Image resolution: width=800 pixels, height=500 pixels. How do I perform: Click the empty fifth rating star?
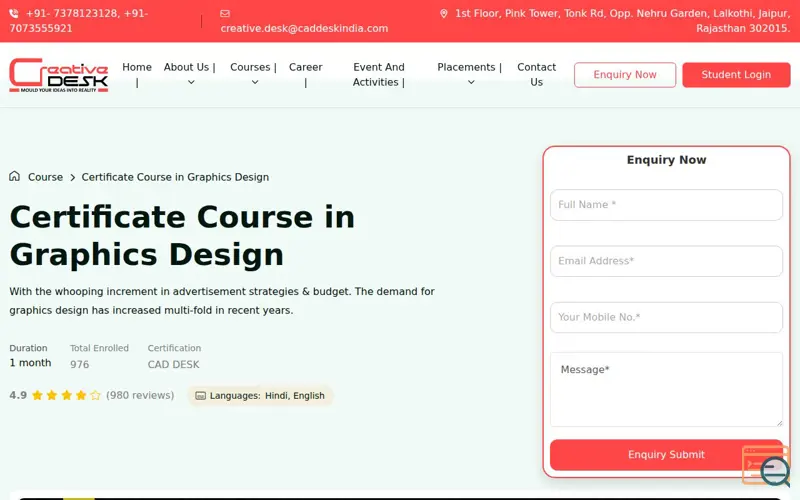click(x=95, y=395)
